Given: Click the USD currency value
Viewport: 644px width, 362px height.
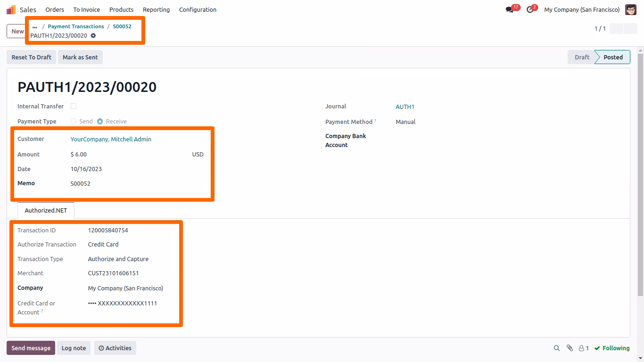Looking at the screenshot, I should click(x=198, y=155).
